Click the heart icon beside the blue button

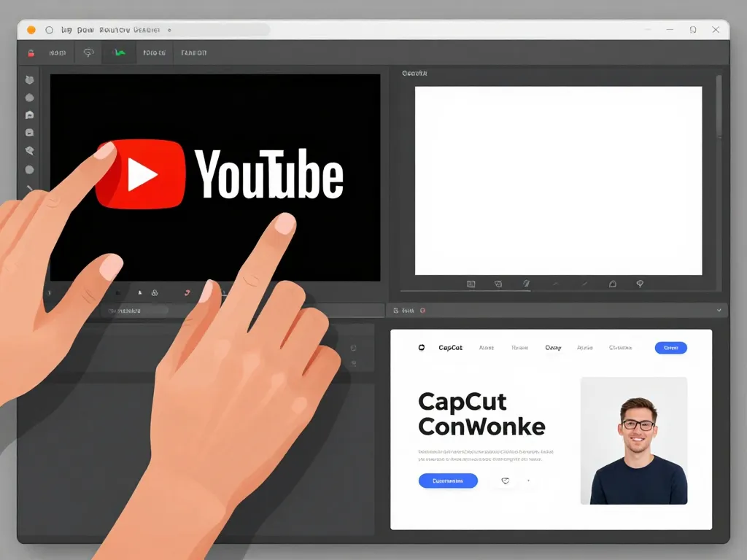pos(505,481)
